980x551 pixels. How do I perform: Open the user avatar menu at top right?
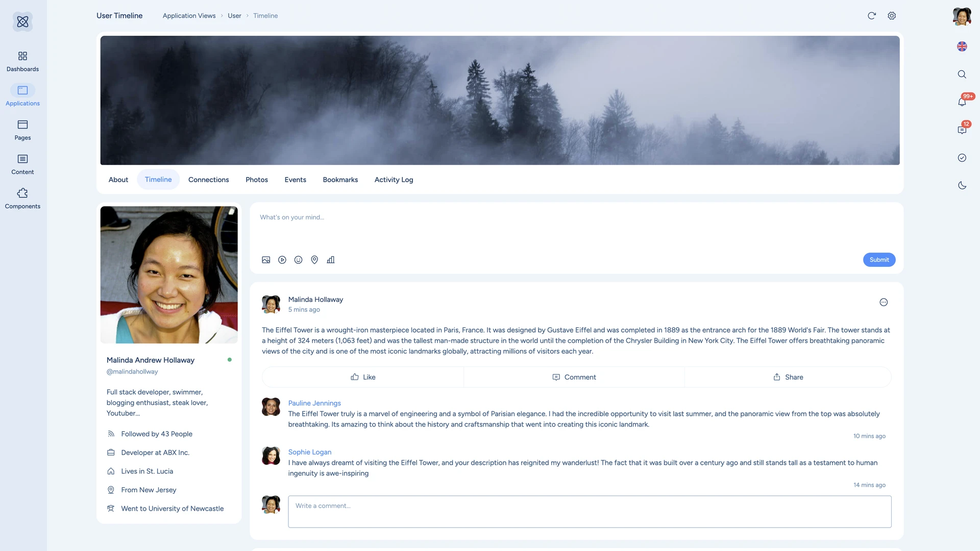(962, 16)
